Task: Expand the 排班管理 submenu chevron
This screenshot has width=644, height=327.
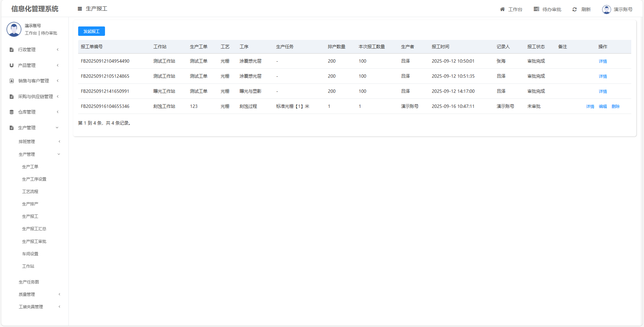Action: point(59,142)
